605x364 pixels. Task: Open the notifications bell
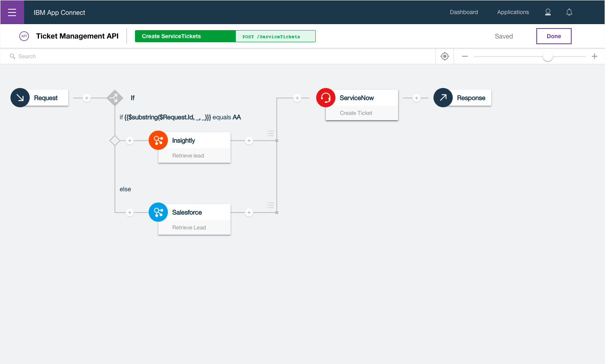[569, 12]
